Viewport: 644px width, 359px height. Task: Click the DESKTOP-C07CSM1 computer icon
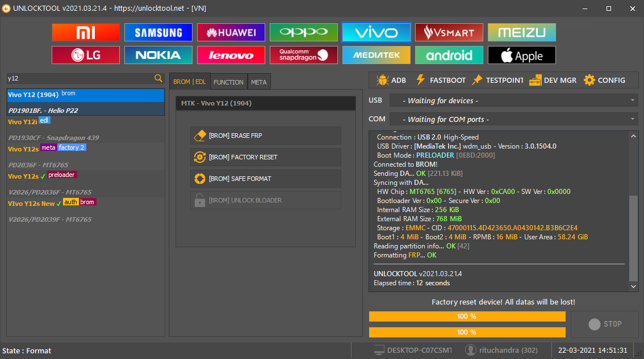pos(379,350)
